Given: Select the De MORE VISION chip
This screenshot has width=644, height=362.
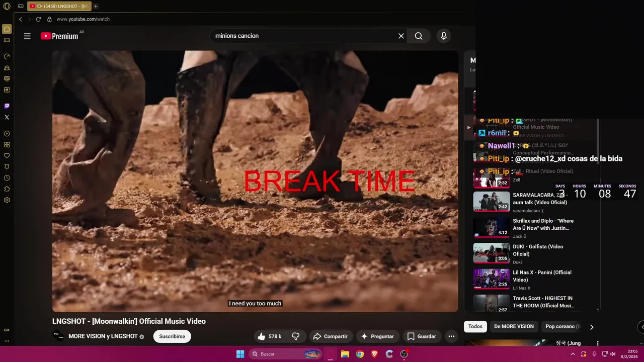Looking at the screenshot, I should click(514, 326).
